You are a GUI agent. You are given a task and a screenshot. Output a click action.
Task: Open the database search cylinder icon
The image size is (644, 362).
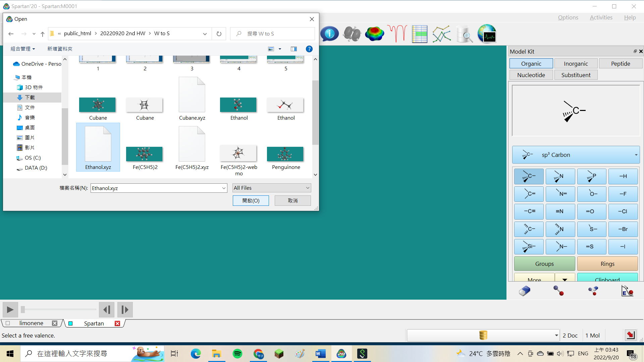pyautogui.click(x=465, y=34)
